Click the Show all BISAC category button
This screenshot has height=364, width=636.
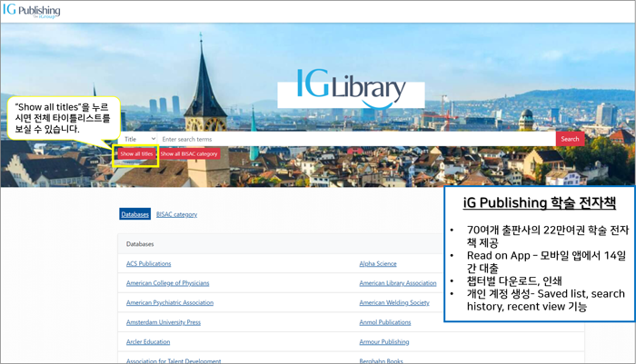coord(189,154)
